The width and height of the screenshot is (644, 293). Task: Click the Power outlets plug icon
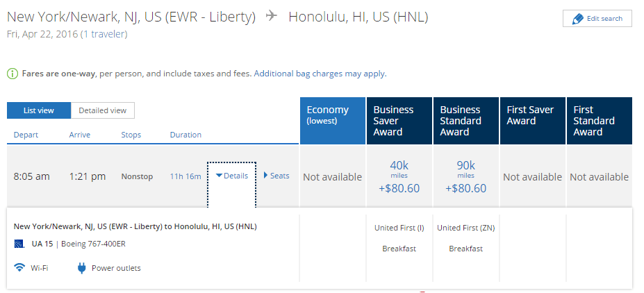(x=81, y=268)
